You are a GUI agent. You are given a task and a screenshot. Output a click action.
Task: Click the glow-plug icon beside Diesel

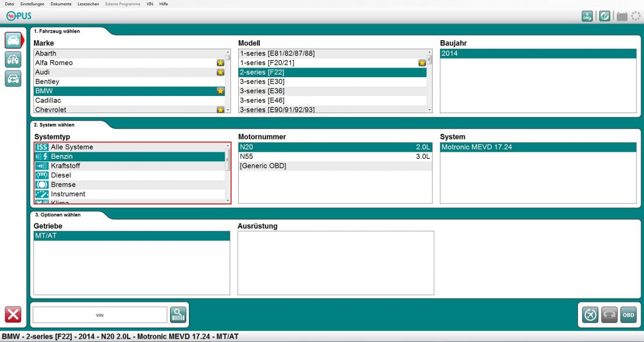coord(42,175)
